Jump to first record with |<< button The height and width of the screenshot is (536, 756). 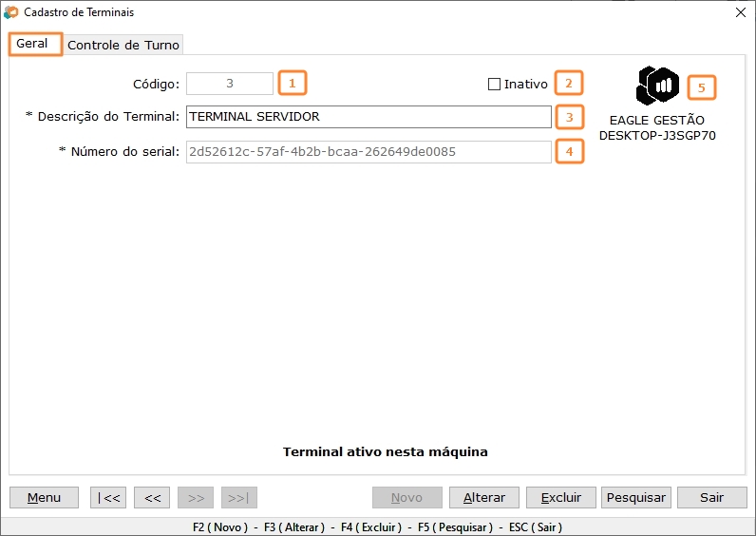pos(108,498)
